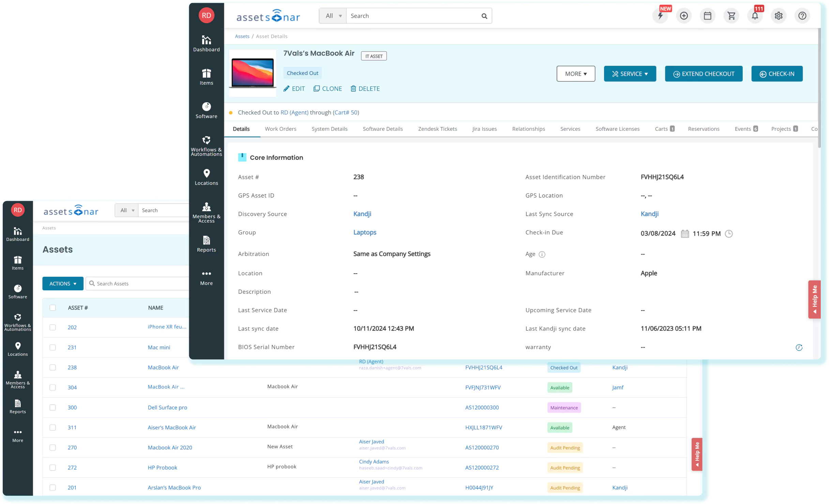Check the box for asset 272

(x=52, y=468)
